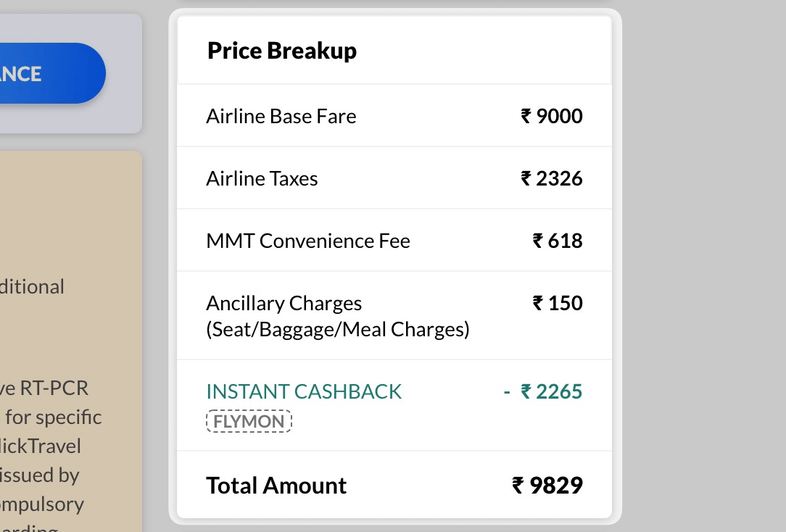The height and width of the screenshot is (532, 786).
Task: Click the ₹ 150 ancillary charge amount
Action: (558, 303)
